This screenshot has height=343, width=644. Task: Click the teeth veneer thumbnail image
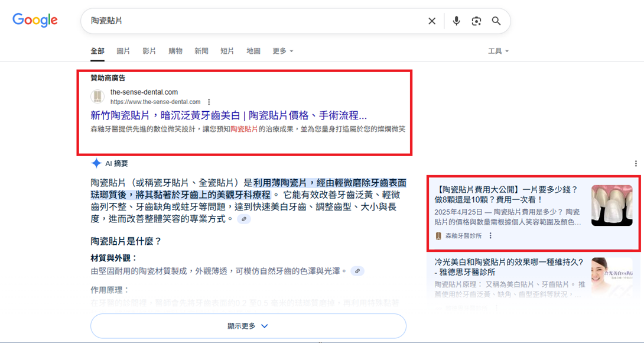(612, 206)
